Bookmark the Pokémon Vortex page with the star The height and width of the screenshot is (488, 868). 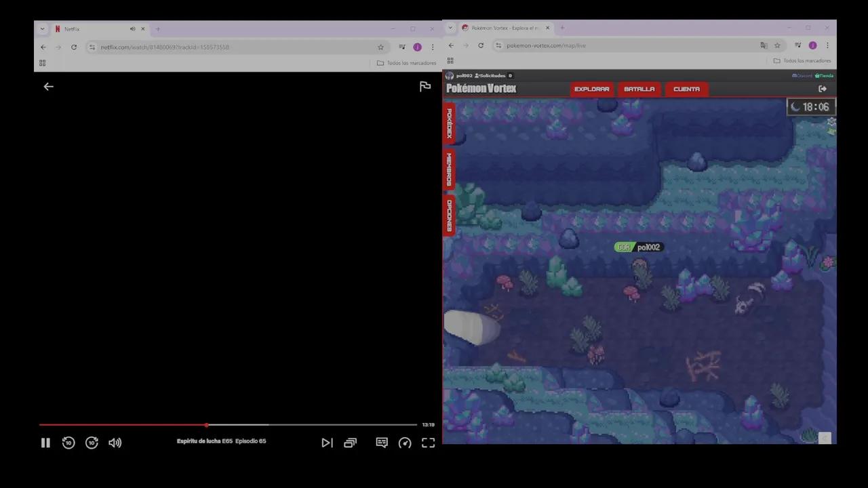point(777,45)
